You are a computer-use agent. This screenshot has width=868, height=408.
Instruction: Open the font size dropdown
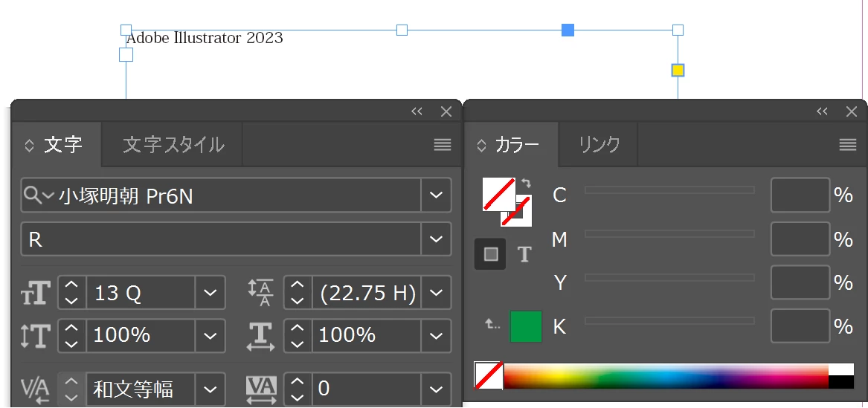[x=210, y=293]
